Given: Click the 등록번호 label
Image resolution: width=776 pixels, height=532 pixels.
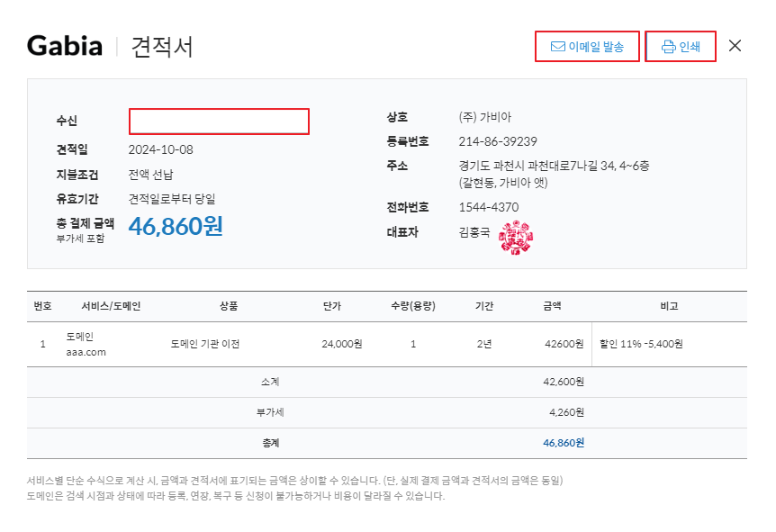Looking at the screenshot, I should point(408,141).
